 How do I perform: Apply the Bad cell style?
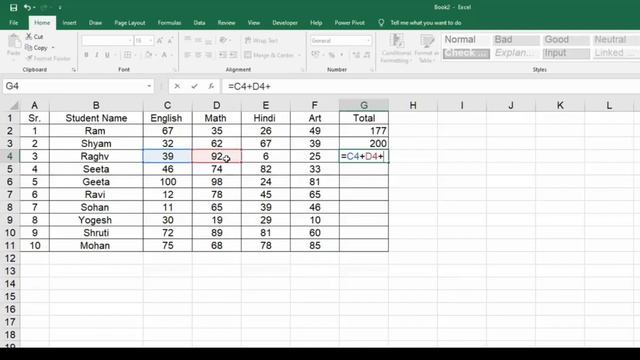point(516,40)
